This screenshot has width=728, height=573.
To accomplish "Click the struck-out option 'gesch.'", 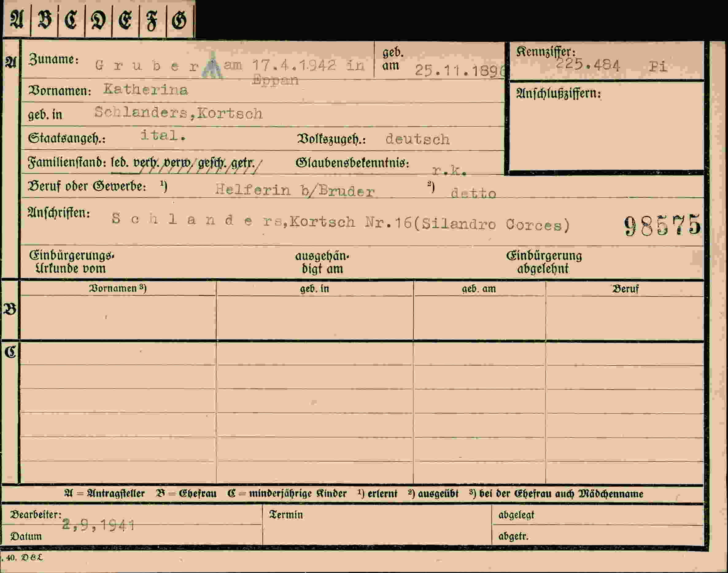I will coord(212,163).
